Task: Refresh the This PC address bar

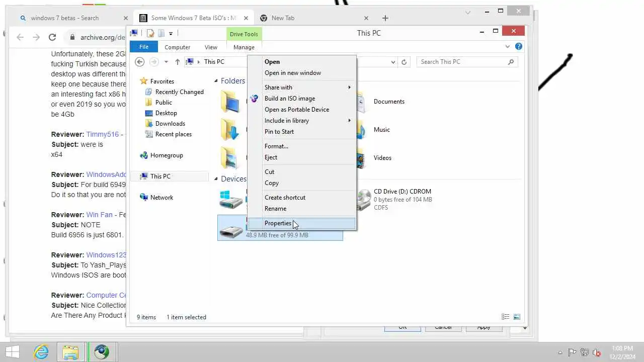Action: point(404,62)
